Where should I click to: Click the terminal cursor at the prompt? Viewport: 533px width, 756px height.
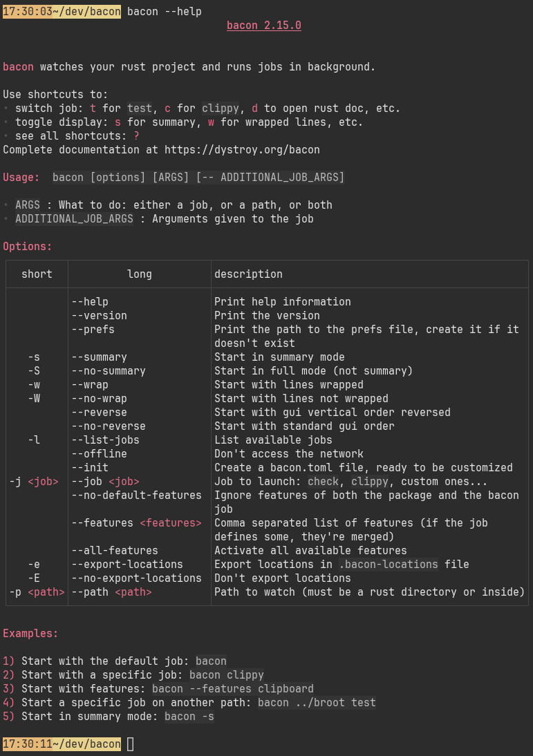[130, 744]
